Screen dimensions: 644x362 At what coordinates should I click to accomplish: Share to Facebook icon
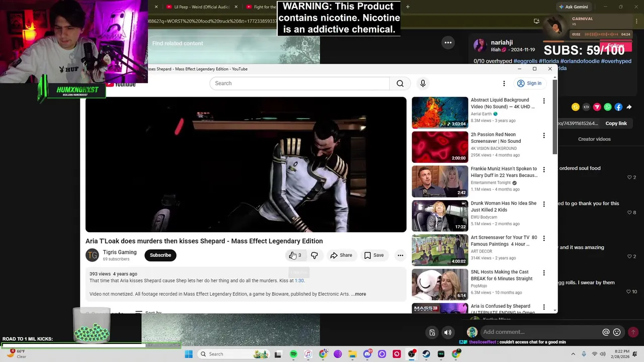[x=618, y=107]
